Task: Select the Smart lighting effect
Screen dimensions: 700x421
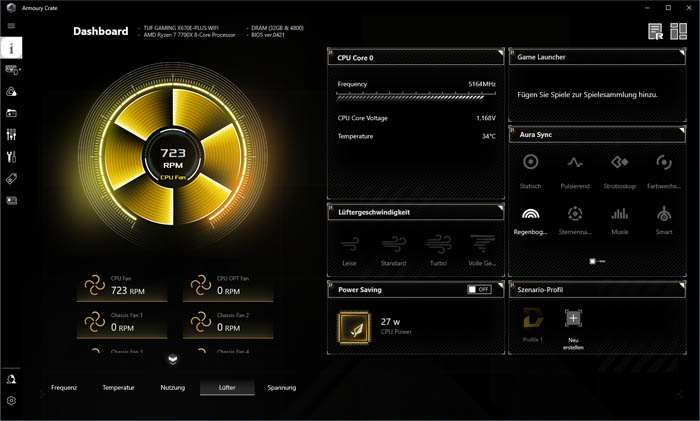Action: coord(664,221)
